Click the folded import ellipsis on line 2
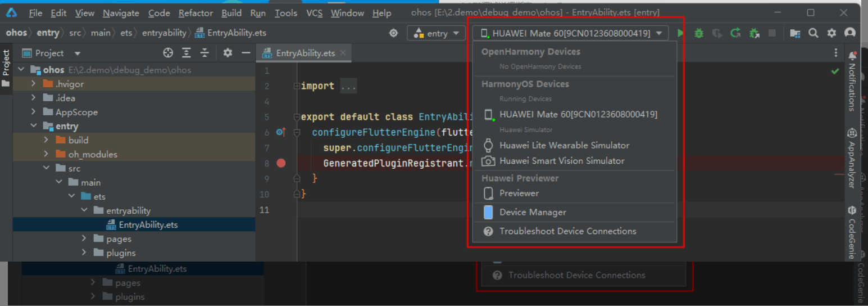Viewport: 868px width, 306px height. tap(348, 86)
